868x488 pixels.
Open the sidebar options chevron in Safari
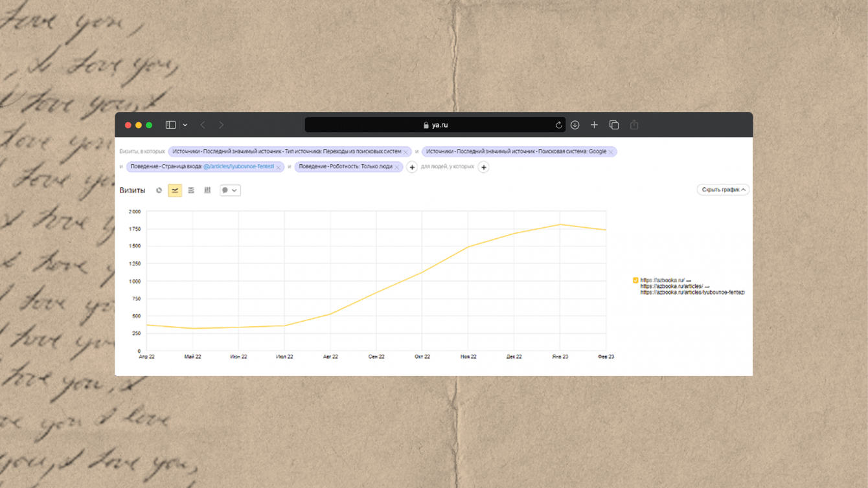pyautogui.click(x=185, y=125)
